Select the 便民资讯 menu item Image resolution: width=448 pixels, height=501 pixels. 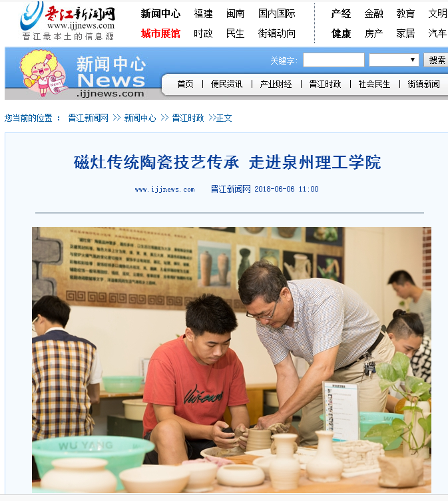(x=227, y=84)
